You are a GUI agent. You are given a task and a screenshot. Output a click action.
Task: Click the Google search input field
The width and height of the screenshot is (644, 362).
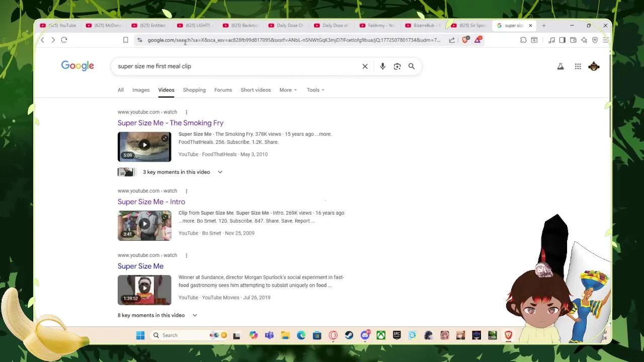click(x=236, y=66)
